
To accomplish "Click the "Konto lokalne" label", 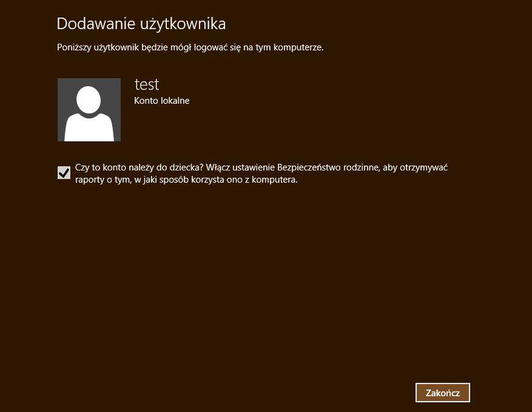I will (161, 101).
